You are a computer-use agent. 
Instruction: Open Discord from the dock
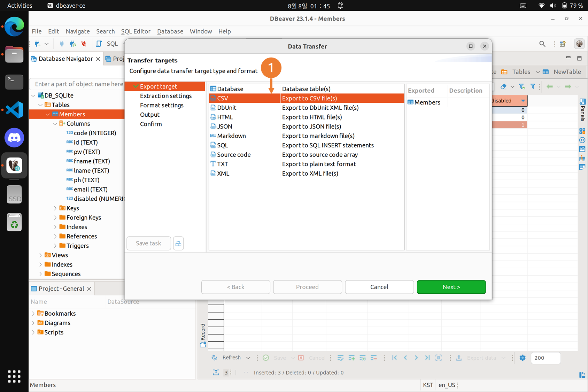coord(14,138)
